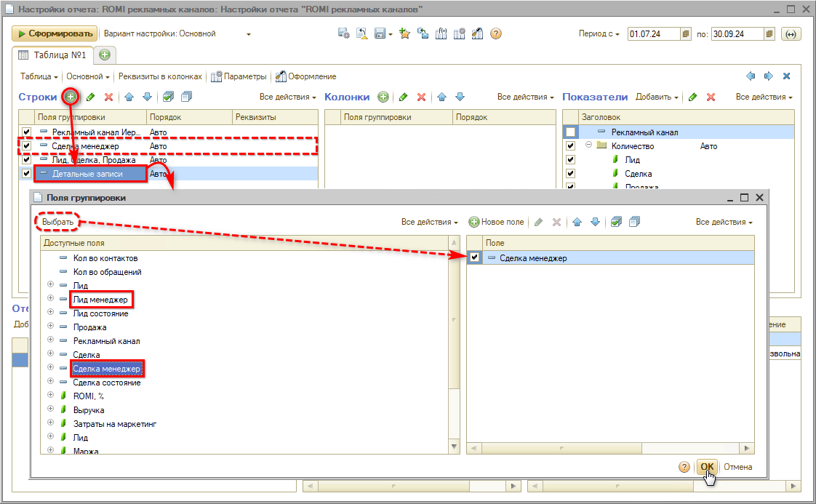816x504 pixels.
Task: Move column down in Колонки toolbar
Action: [460, 97]
